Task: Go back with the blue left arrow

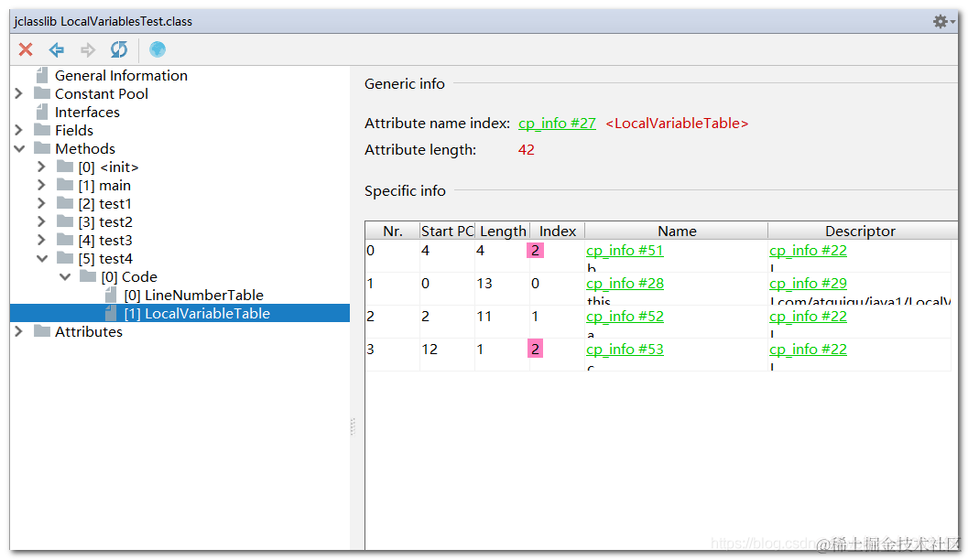Action: point(57,49)
